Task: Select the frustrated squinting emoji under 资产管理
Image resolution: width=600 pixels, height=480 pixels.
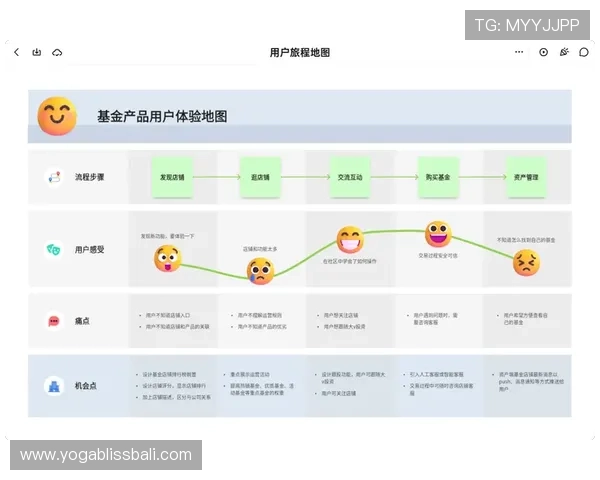Action: pyautogui.click(x=527, y=263)
